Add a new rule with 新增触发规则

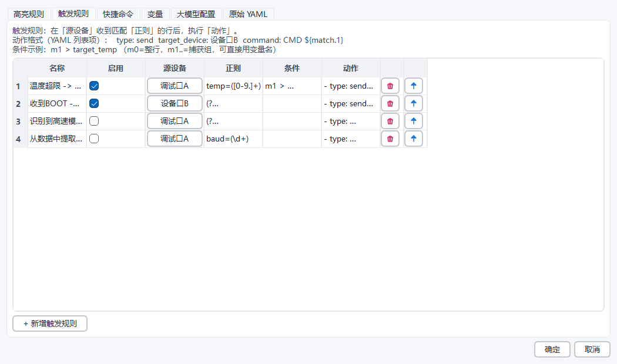(x=50, y=323)
